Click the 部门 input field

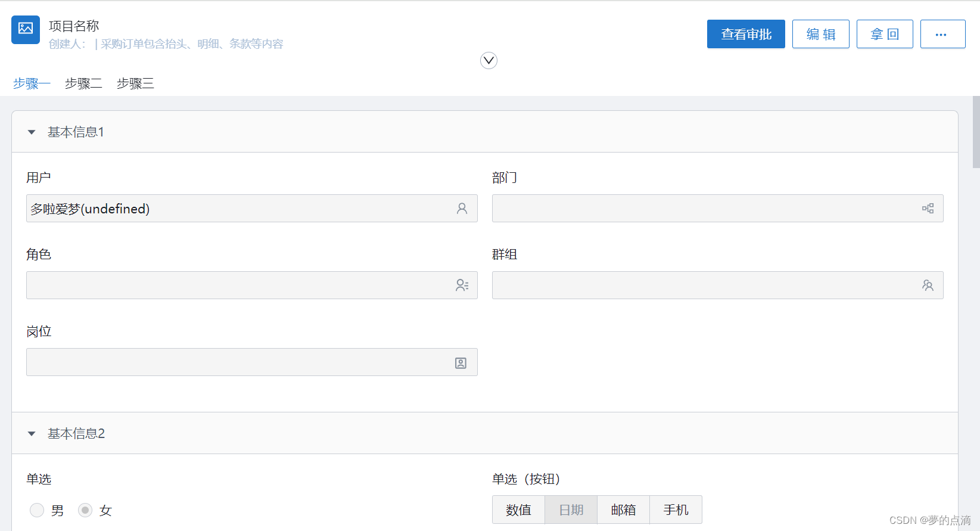pyautogui.click(x=718, y=209)
